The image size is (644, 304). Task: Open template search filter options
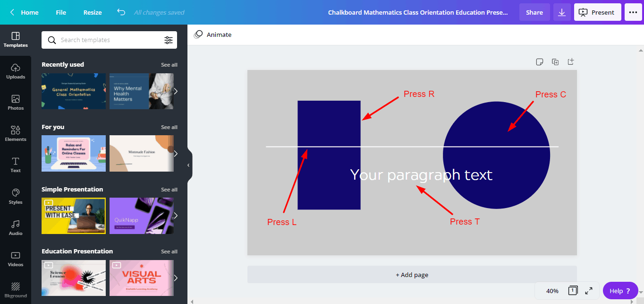tap(169, 40)
